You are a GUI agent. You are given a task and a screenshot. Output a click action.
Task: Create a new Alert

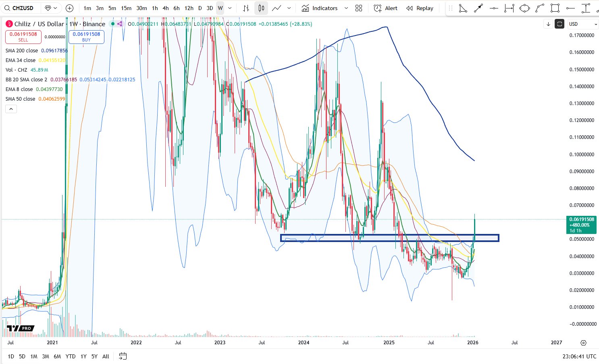pos(385,8)
